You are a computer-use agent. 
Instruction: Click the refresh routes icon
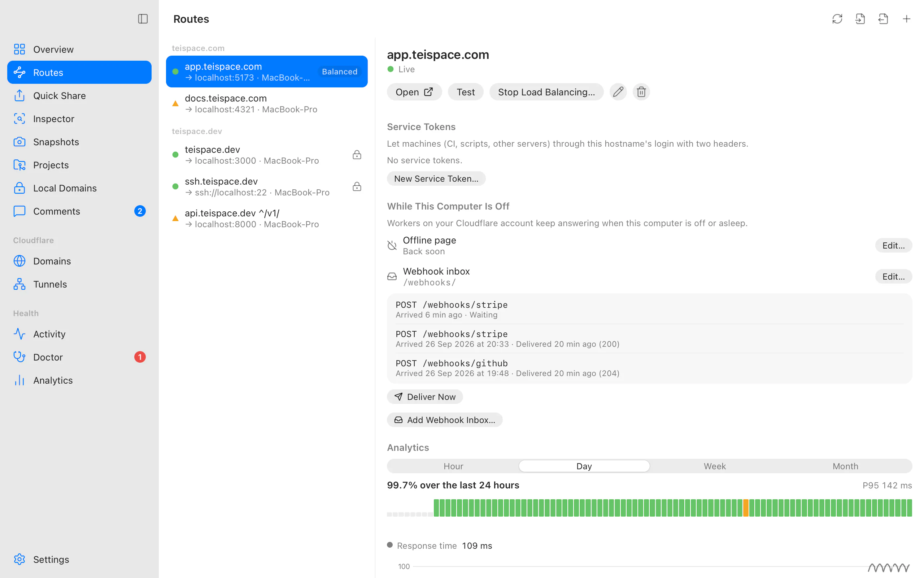[837, 19]
